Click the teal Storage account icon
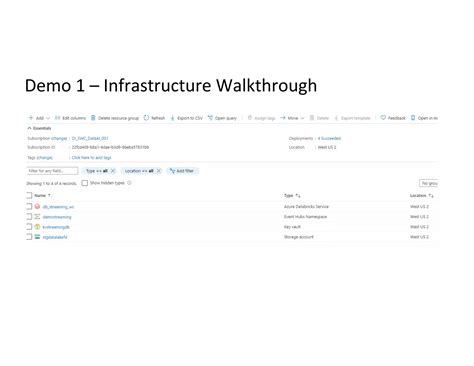This screenshot has height=366, width=474. pos(37,237)
